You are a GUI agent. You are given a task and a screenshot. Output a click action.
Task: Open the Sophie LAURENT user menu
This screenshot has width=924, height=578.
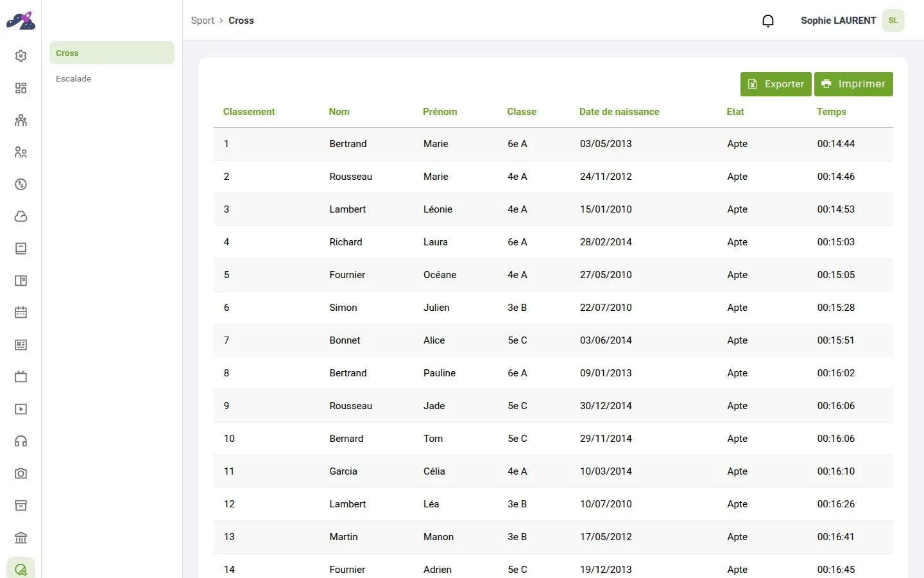[853, 21]
